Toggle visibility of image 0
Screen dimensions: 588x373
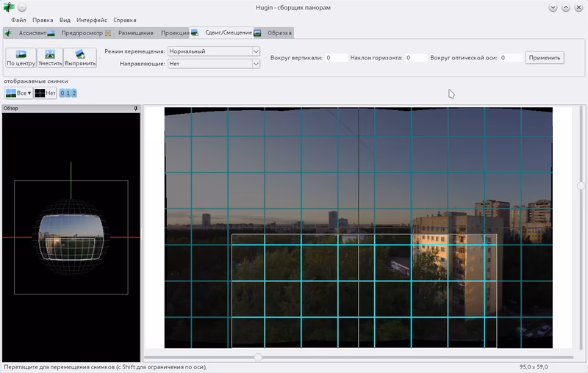(62, 93)
